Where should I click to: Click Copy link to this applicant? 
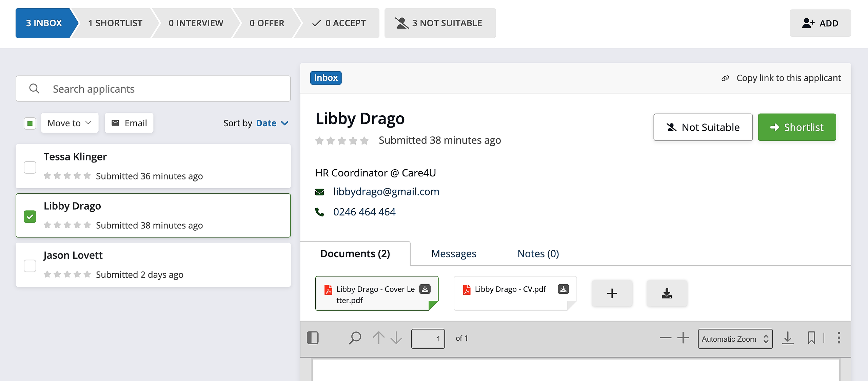point(782,78)
